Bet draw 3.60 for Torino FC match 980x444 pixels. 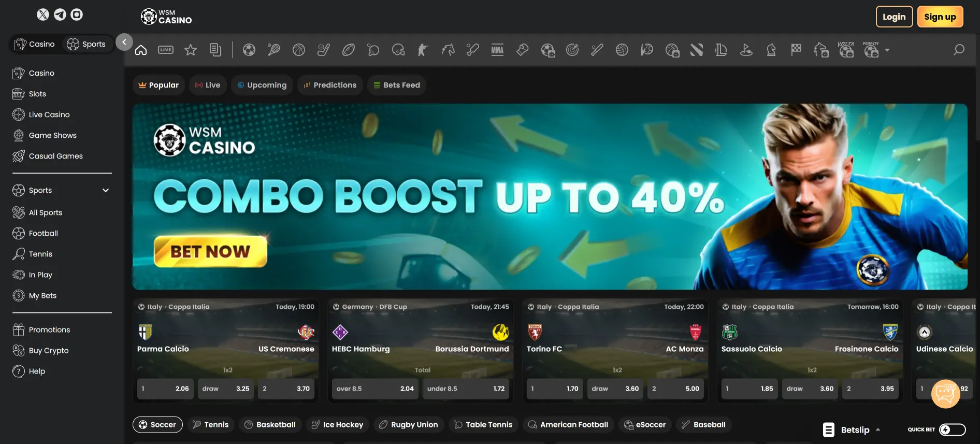615,389
